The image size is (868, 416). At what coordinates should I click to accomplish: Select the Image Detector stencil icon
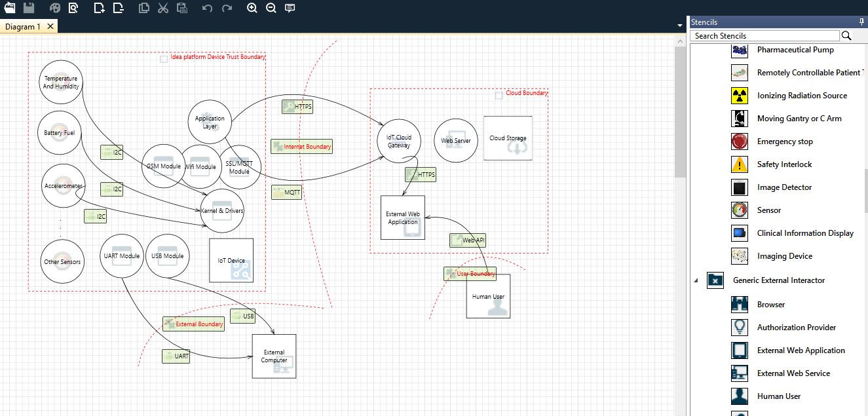[740, 187]
